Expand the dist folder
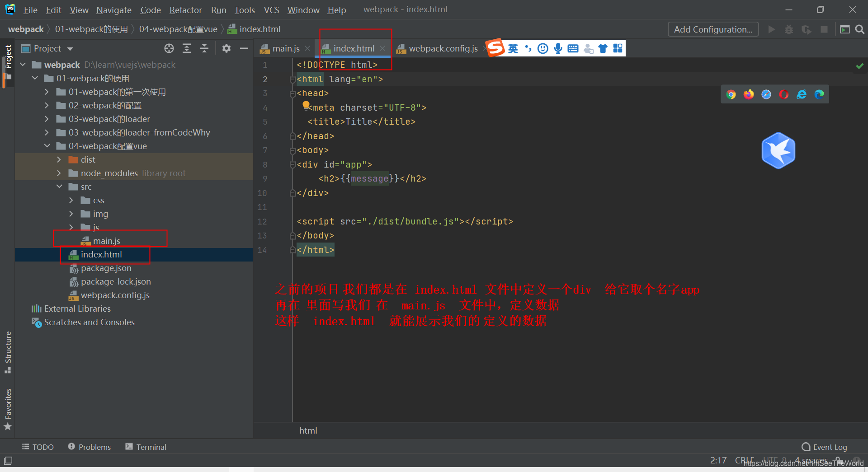The height and width of the screenshot is (472, 868). coord(59,159)
